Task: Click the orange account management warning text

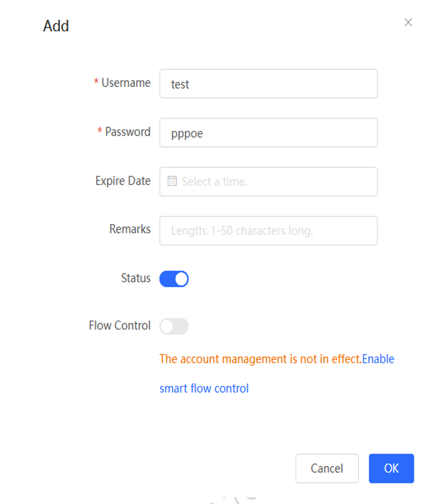Action: [261, 358]
